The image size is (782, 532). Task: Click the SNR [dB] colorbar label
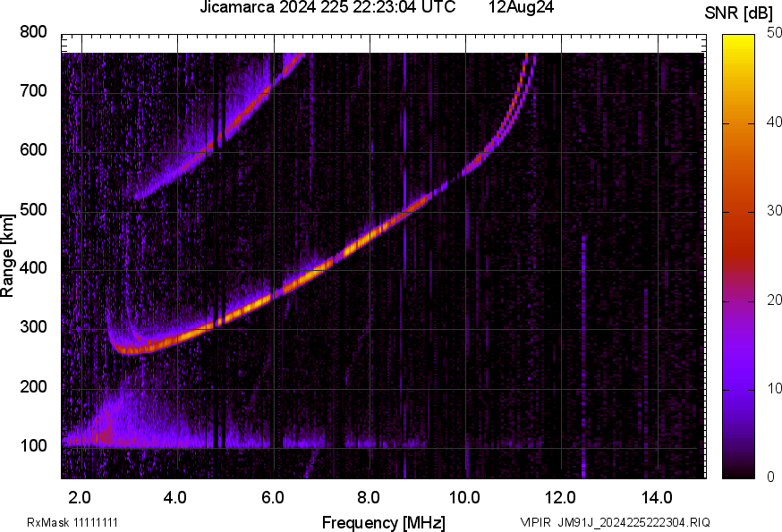(x=739, y=13)
